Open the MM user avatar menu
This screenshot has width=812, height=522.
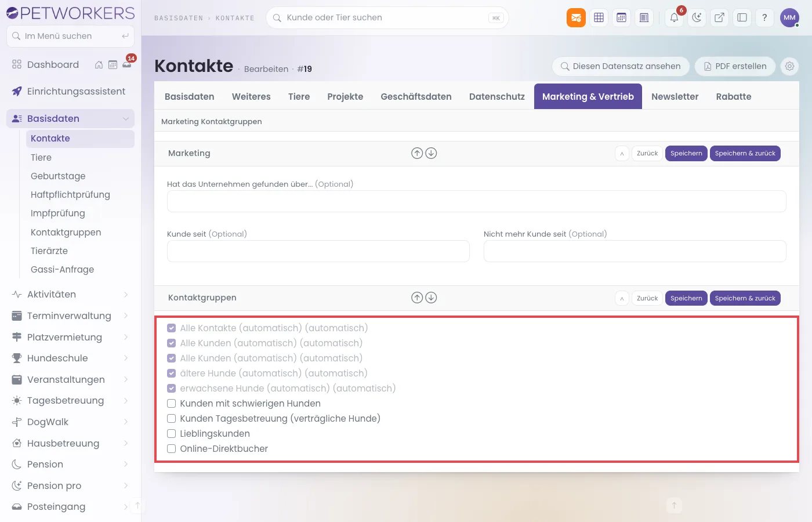point(789,17)
